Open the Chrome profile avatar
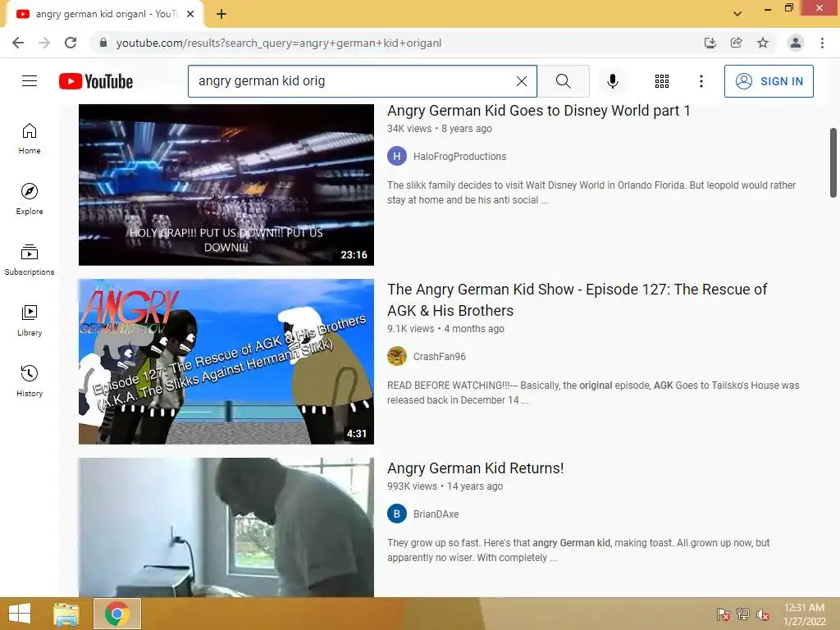840x630 pixels. click(796, 43)
